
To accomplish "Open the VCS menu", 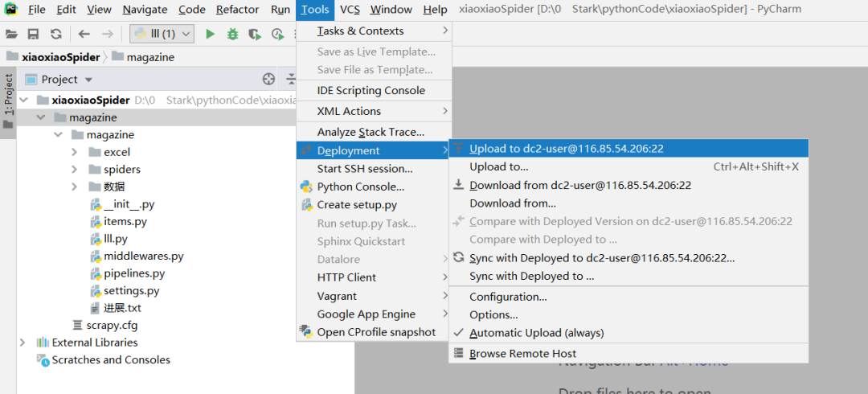I will (x=350, y=10).
